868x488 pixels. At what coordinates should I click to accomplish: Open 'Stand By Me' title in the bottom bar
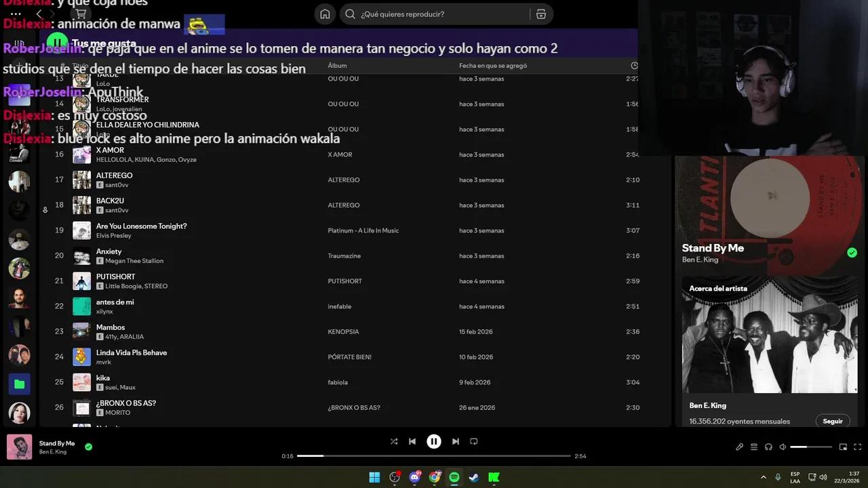(57, 443)
